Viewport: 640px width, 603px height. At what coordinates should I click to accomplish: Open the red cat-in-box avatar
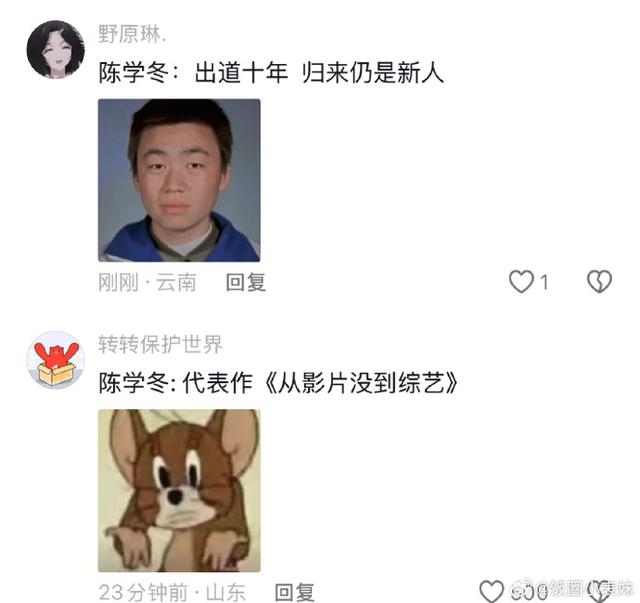(x=56, y=360)
